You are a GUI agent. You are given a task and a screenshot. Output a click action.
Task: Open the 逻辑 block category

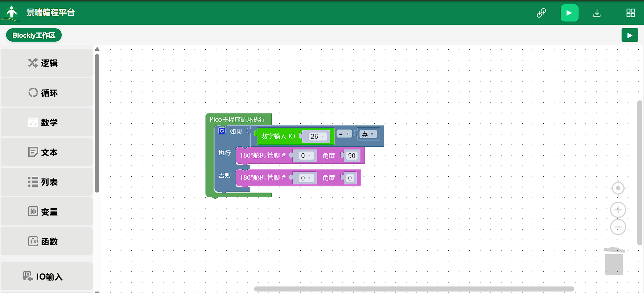(47, 63)
